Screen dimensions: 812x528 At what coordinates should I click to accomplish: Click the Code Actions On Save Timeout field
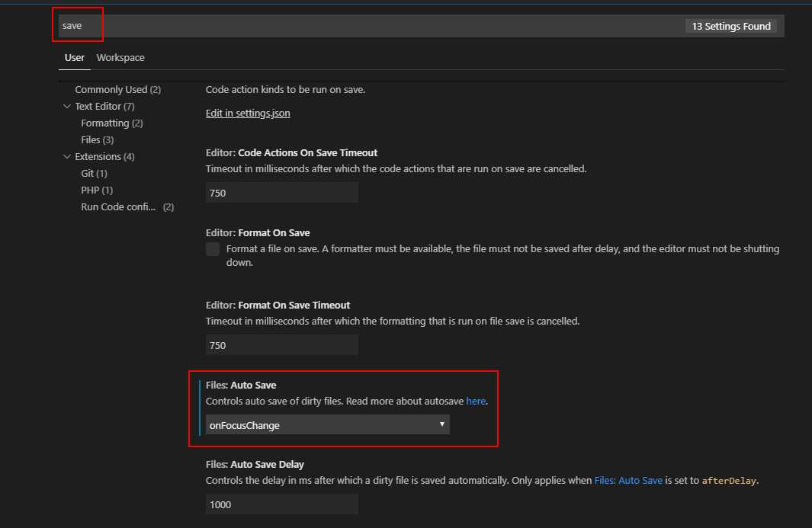point(281,193)
